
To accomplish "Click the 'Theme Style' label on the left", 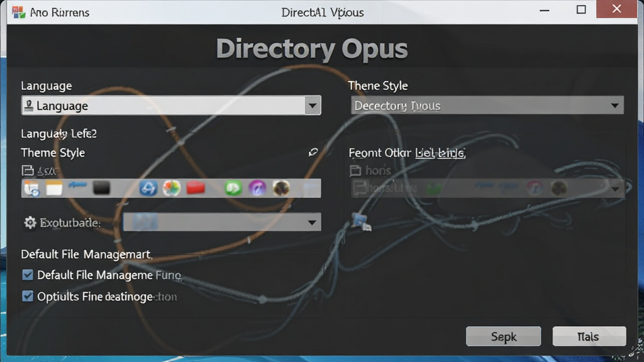I will pos(53,153).
